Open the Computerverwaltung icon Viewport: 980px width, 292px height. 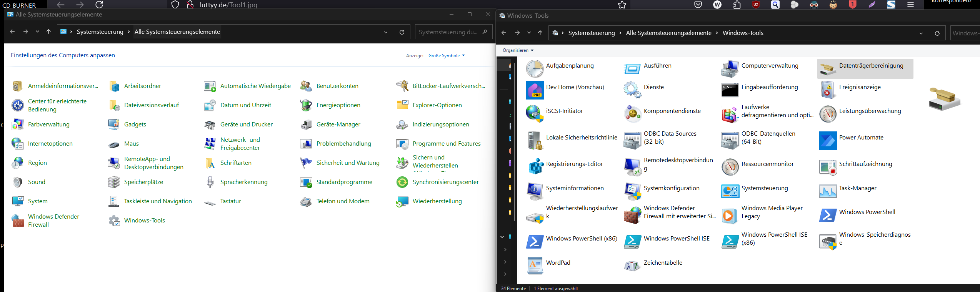pyautogui.click(x=730, y=69)
